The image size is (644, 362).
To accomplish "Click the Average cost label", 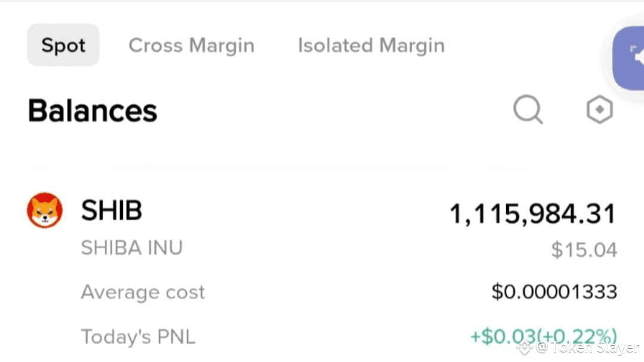I will [x=143, y=292].
